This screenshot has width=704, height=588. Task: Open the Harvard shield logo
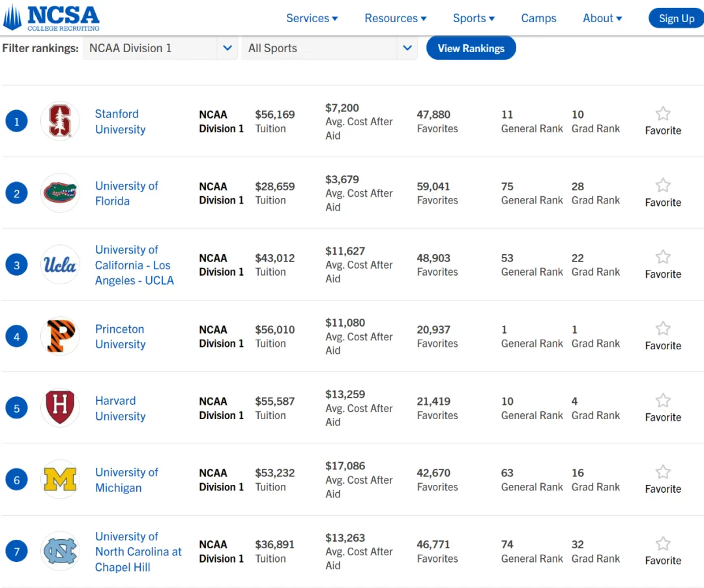pyautogui.click(x=60, y=407)
